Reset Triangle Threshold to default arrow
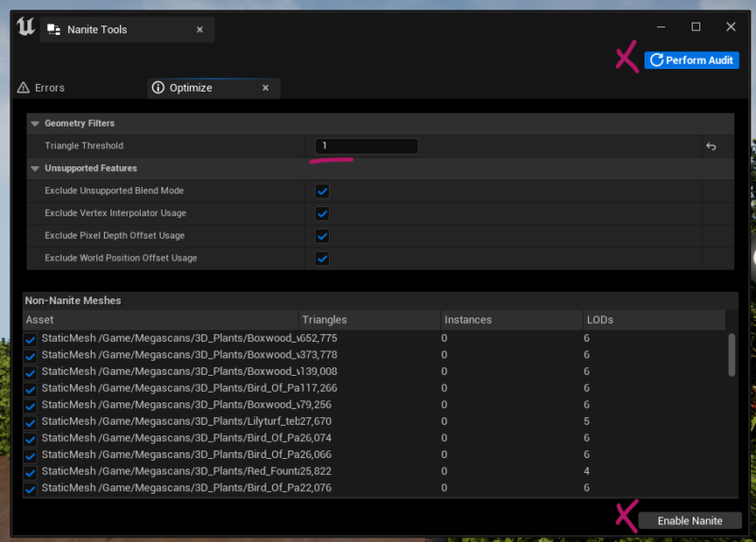The height and width of the screenshot is (542, 756). (x=712, y=146)
